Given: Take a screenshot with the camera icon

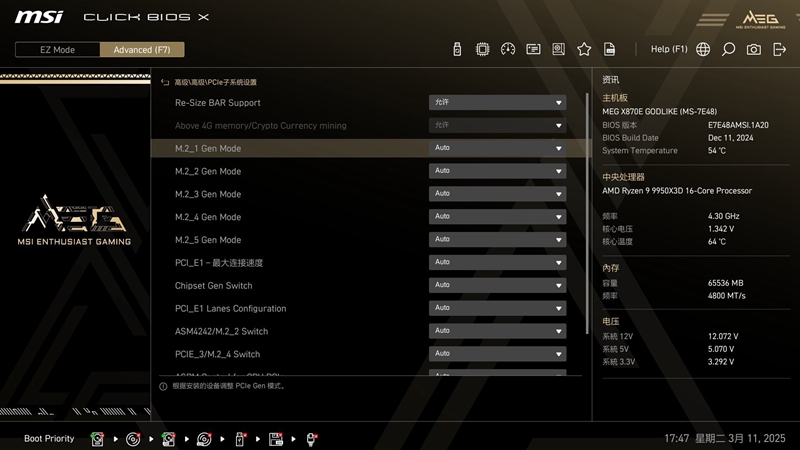Looking at the screenshot, I should 754,49.
